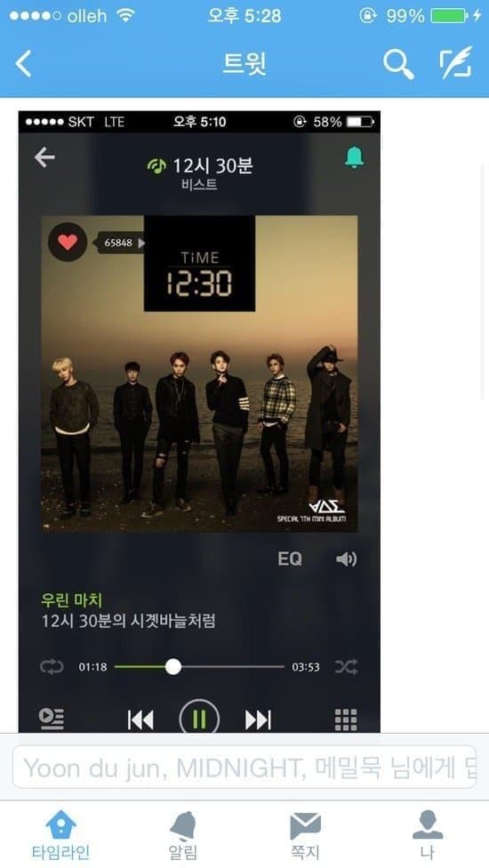
Task: Skip to the previous track
Action: 140,719
